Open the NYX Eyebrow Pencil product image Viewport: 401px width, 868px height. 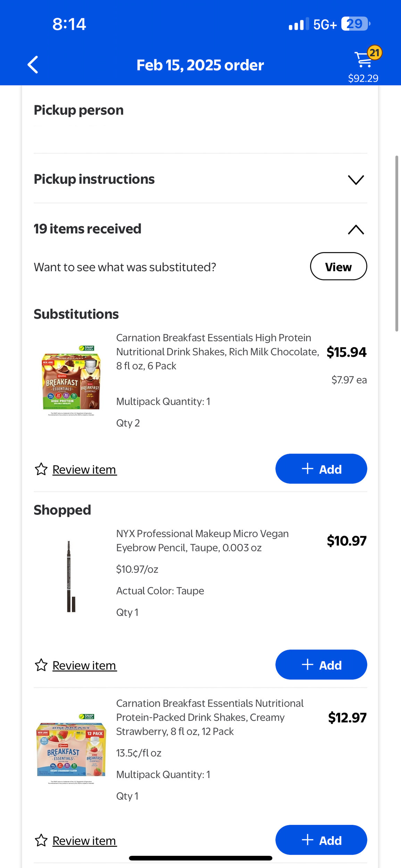(71, 576)
